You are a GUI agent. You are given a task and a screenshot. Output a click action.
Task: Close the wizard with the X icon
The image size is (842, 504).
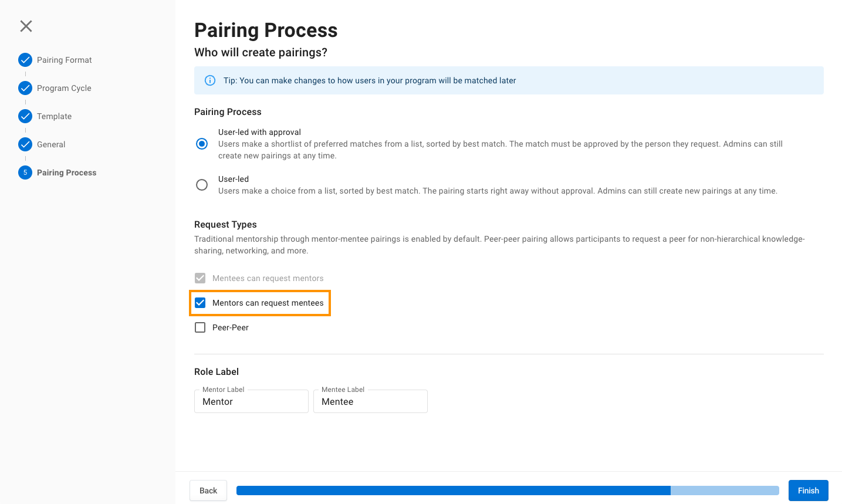[x=26, y=26]
